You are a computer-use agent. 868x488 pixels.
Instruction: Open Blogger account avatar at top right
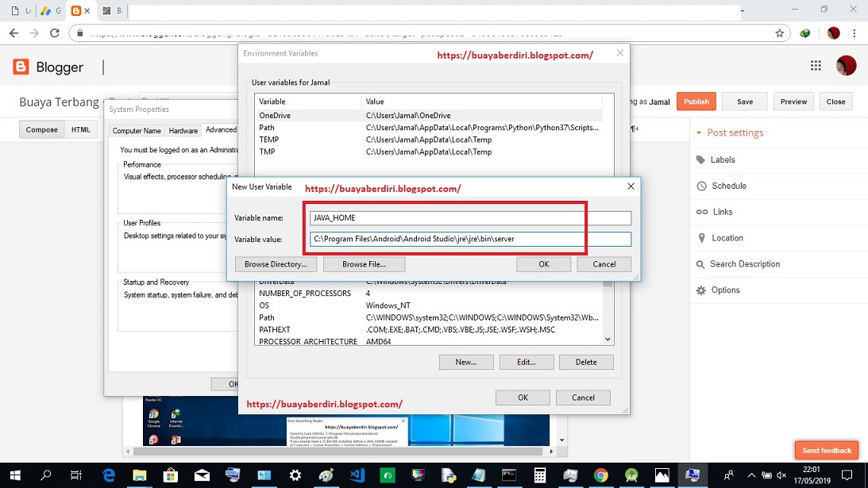coord(846,65)
